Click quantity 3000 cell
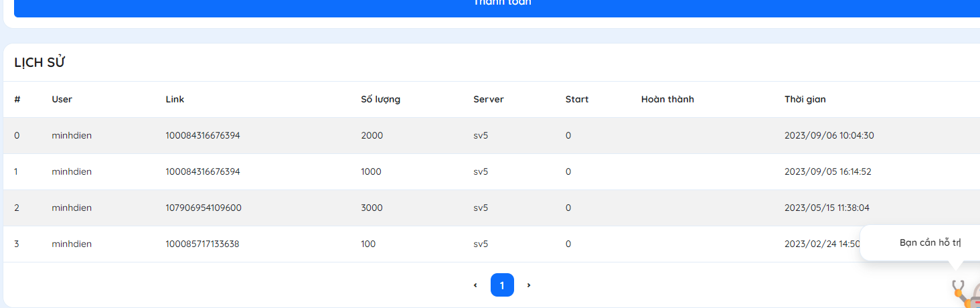 [372, 208]
